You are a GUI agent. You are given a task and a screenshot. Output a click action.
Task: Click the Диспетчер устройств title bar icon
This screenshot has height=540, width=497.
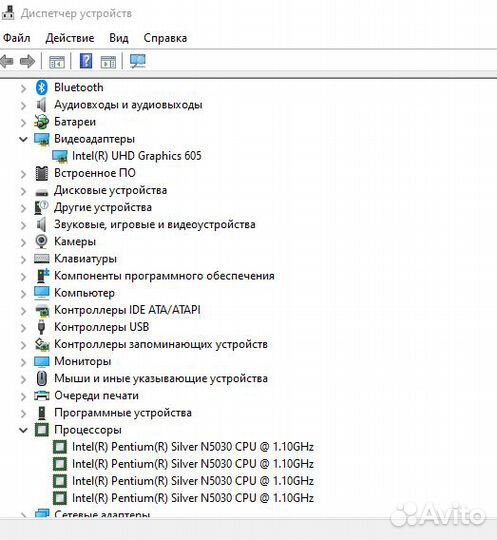pos(8,12)
